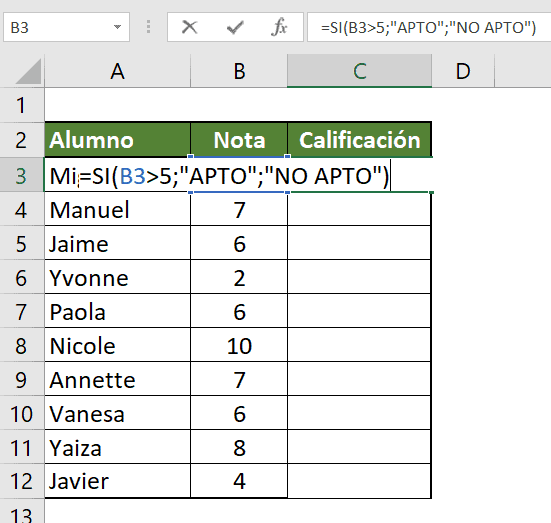Screen dimensions: 551x523
Task: Select row 7 header
Action: (22, 311)
